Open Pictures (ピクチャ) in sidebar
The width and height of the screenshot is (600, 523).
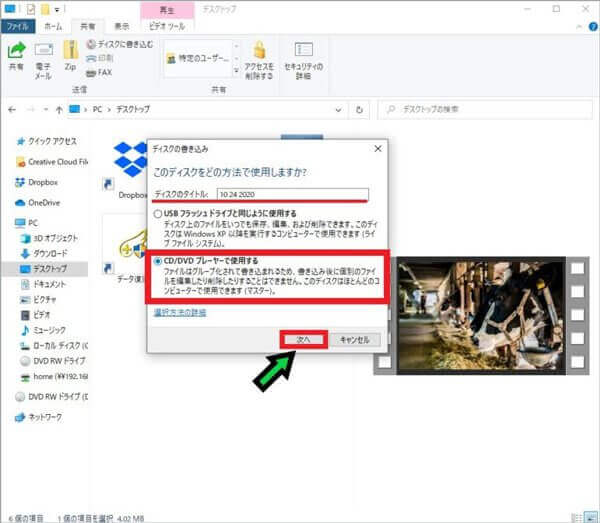38,299
